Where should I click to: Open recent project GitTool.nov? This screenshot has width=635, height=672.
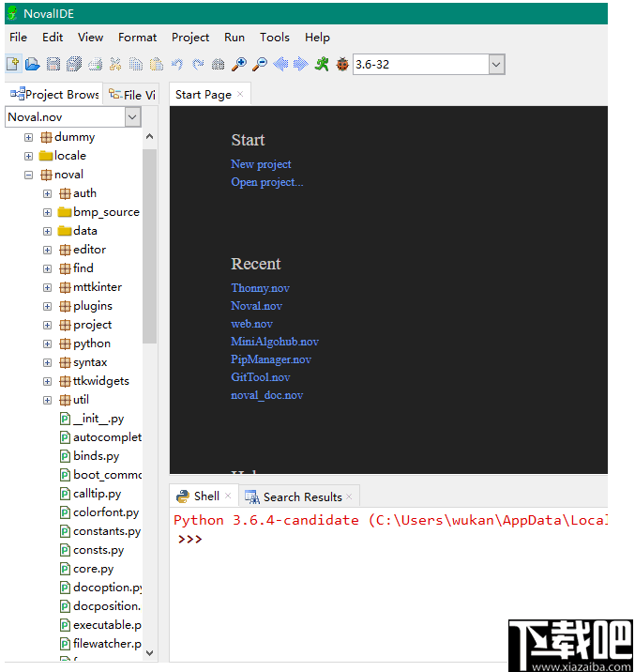[261, 377]
